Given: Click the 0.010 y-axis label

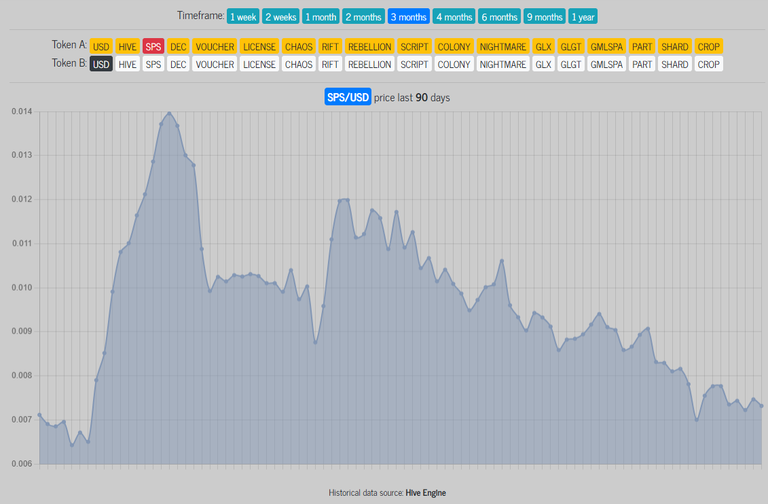Looking at the screenshot, I should pyautogui.click(x=22, y=288).
